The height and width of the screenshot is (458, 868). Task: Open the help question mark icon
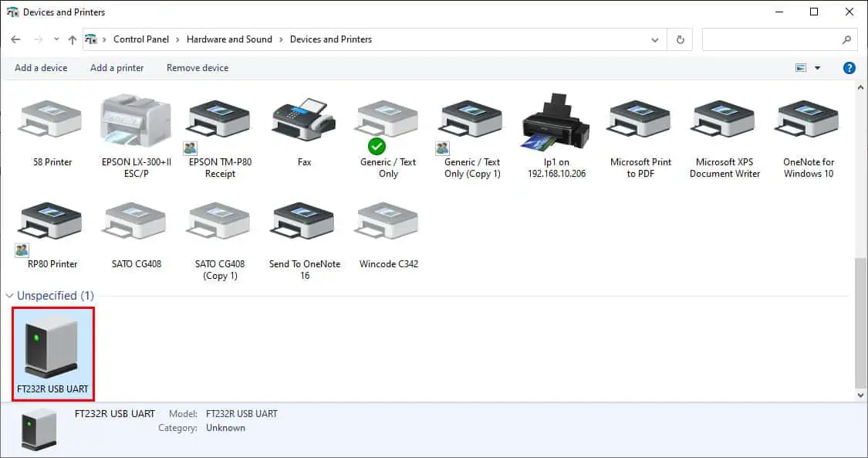coord(849,68)
